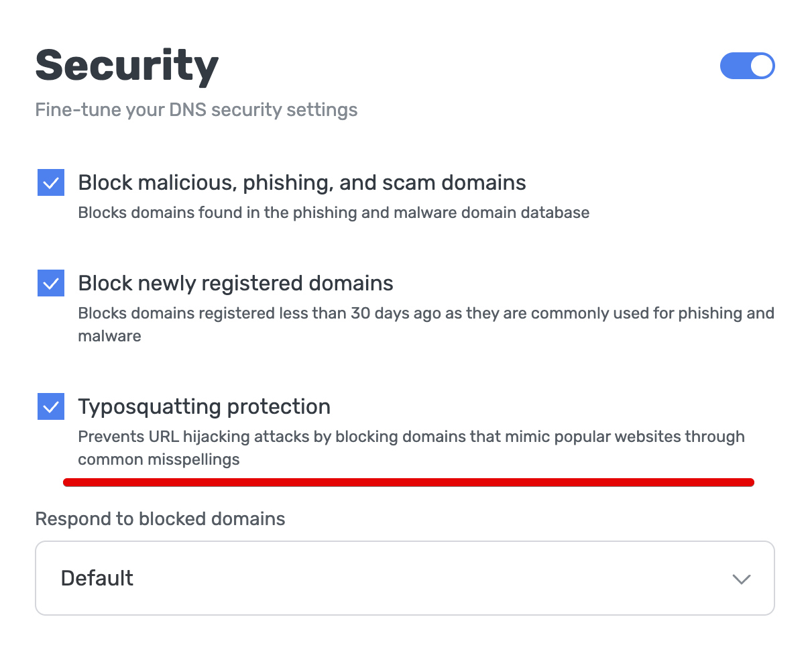This screenshot has width=810, height=672.
Task: Disable Typosquatting protection
Action: 50,406
